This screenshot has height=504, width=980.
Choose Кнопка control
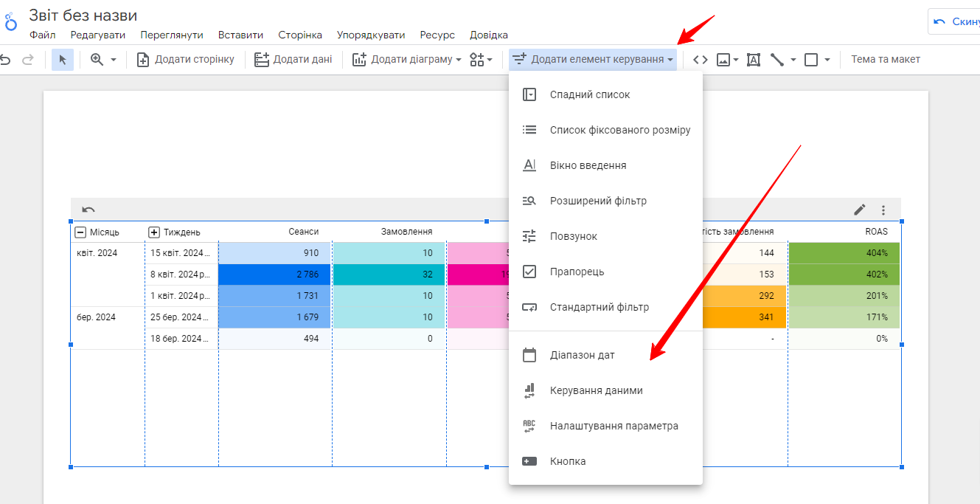[605, 461]
